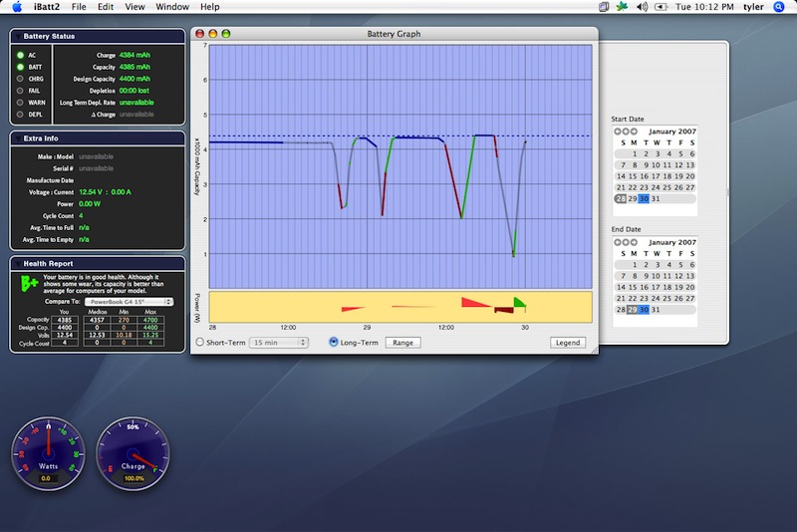Click the BATT indicator light

coord(20,67)
